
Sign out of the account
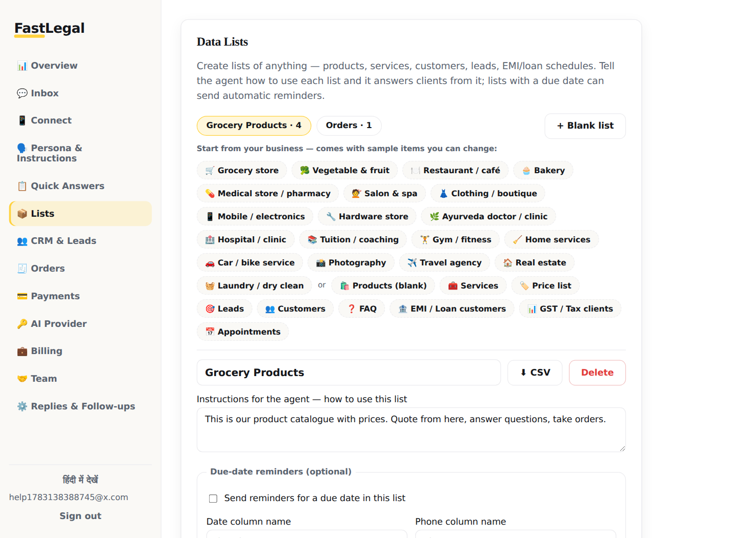[80, 516]
